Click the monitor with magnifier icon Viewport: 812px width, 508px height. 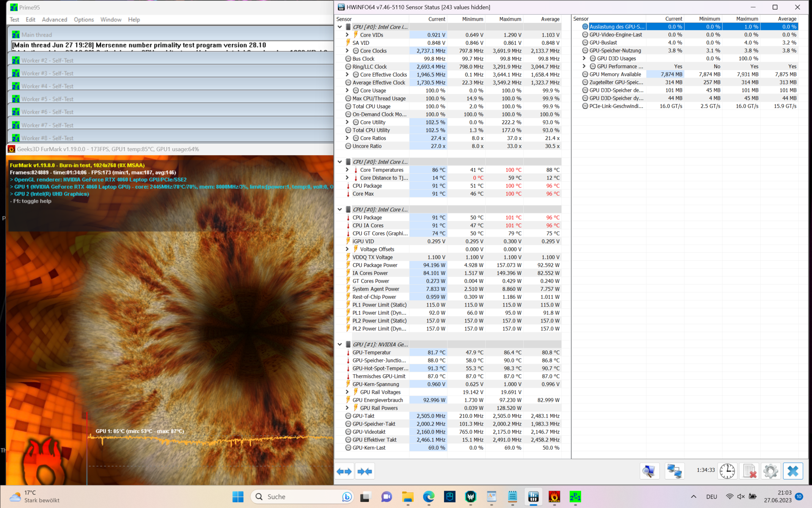pyautogui.click(x=649, y=471)
